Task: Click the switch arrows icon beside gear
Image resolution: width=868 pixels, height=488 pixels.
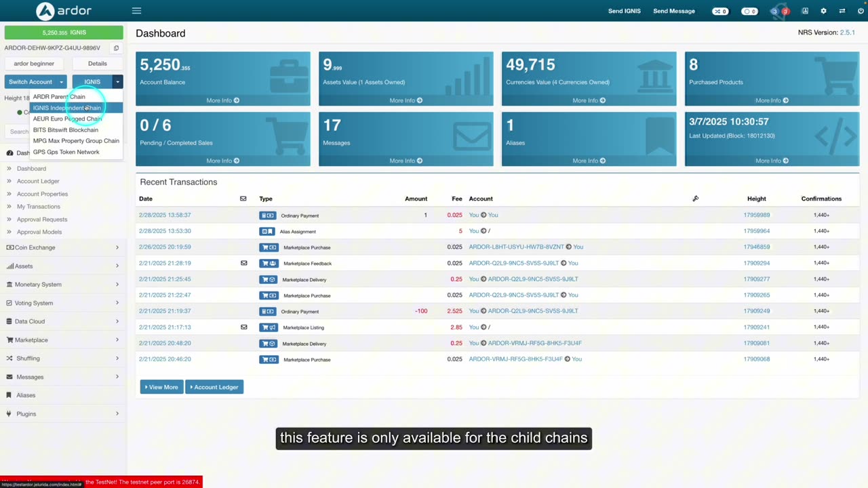Action: coord(842,11)
